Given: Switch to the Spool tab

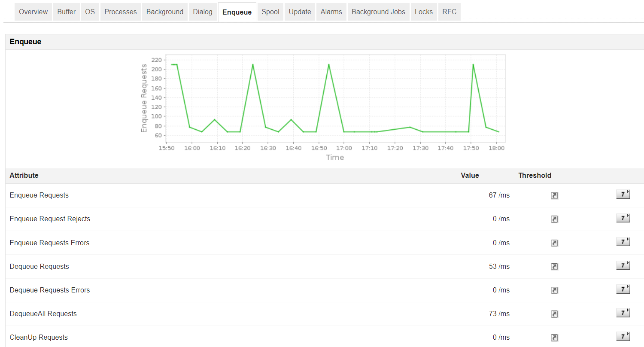Looking at the screenshot, I should pyautogui.click(x=270, y=12).
